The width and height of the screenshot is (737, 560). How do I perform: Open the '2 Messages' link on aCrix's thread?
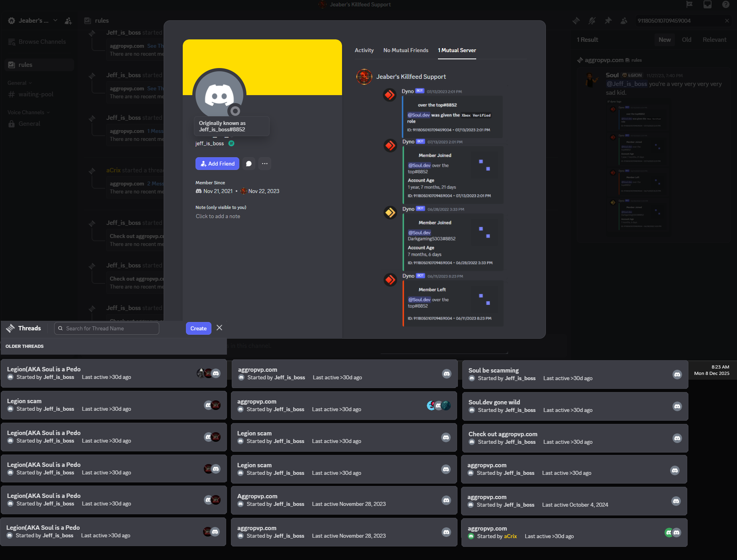coord(155,184)
